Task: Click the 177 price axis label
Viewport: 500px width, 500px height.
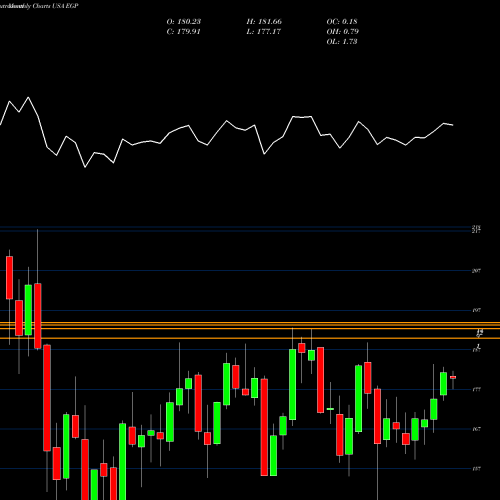Action: tap(476, 389)
